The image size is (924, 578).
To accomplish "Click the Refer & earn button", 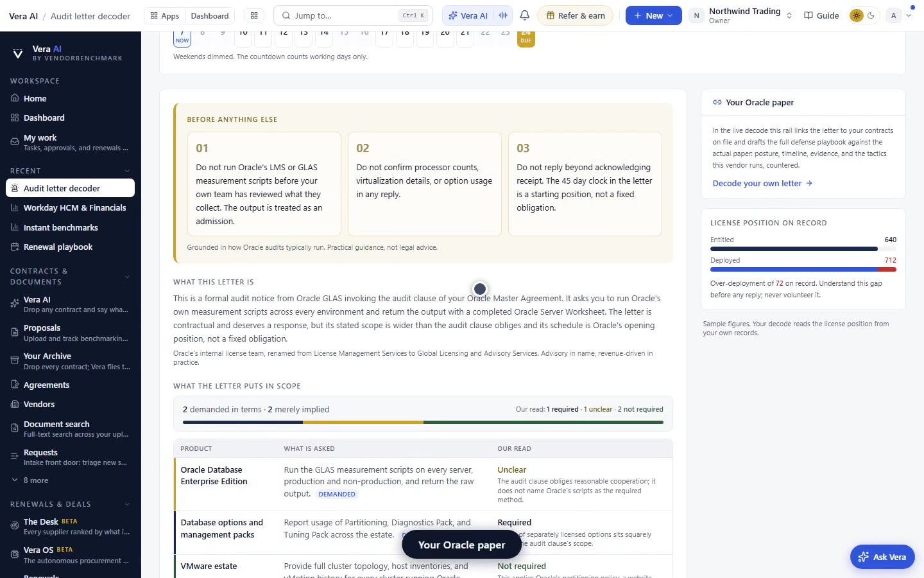I will (x=575, y=15).
